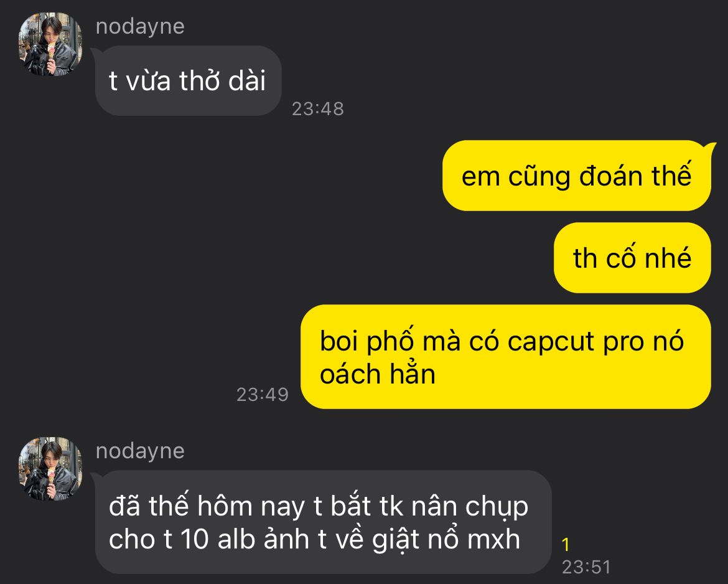Tap the yellow unread count 1
The image size is (728, 584).
566,545
